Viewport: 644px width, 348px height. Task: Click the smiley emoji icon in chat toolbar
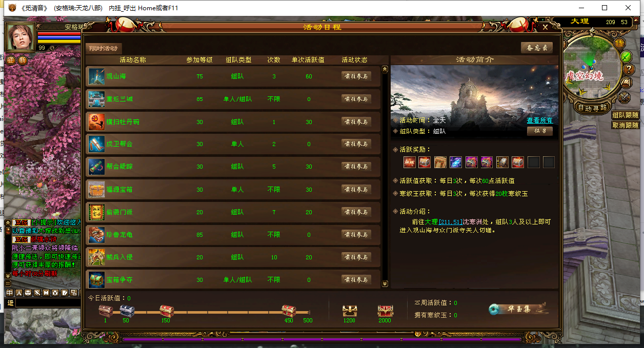(28, 293)
